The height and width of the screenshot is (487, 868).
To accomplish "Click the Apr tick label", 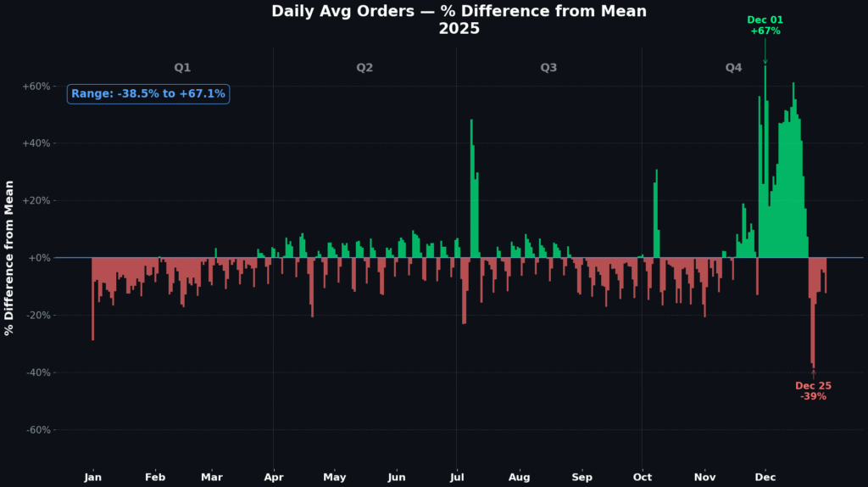I will pyautogui.click(x=273, y=478).
